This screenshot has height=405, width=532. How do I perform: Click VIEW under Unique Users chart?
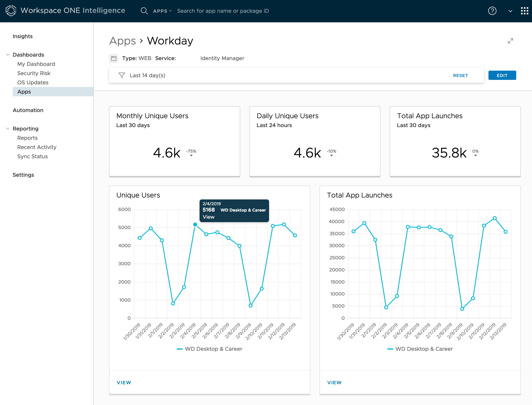[124, 382]
